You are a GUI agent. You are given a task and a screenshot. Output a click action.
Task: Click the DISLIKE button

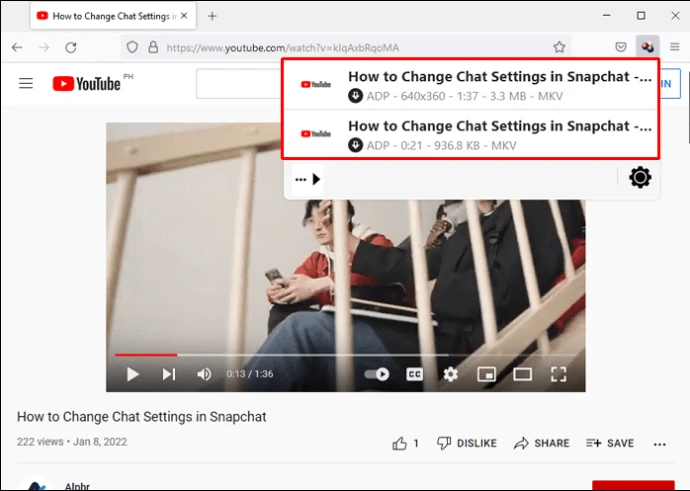coord(467,443)
